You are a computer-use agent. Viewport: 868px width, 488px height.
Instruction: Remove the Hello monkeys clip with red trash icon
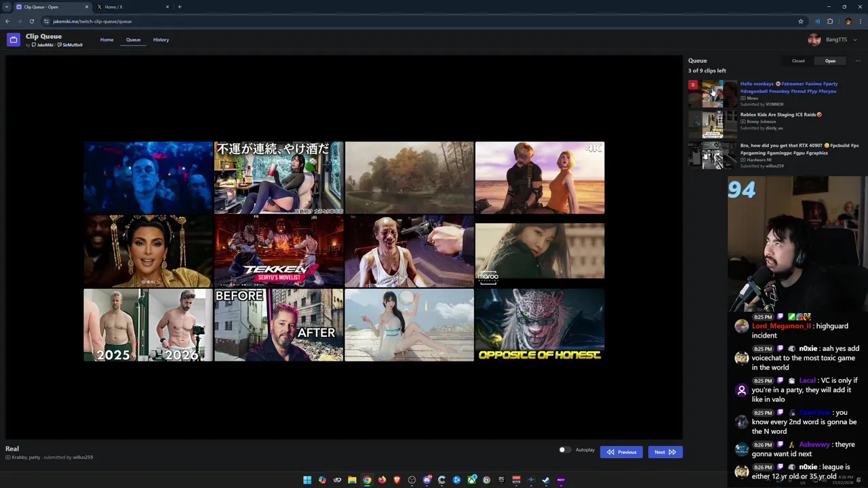click(692, 85)
